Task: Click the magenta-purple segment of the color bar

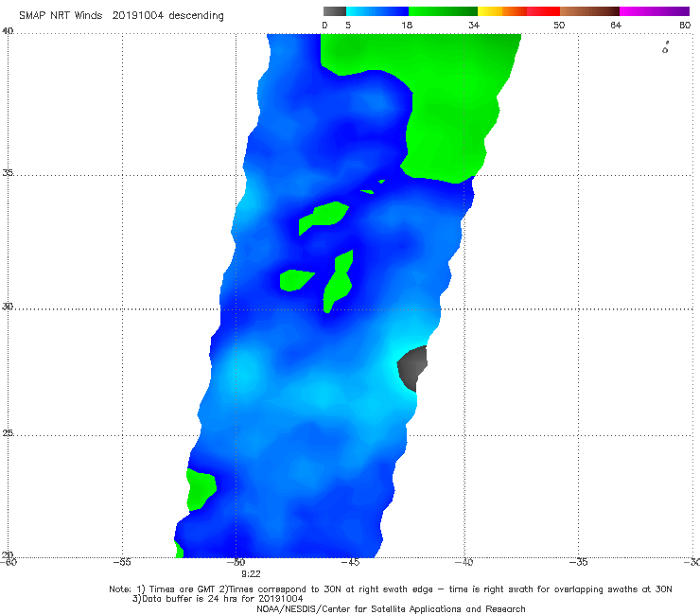Action: 655,11
